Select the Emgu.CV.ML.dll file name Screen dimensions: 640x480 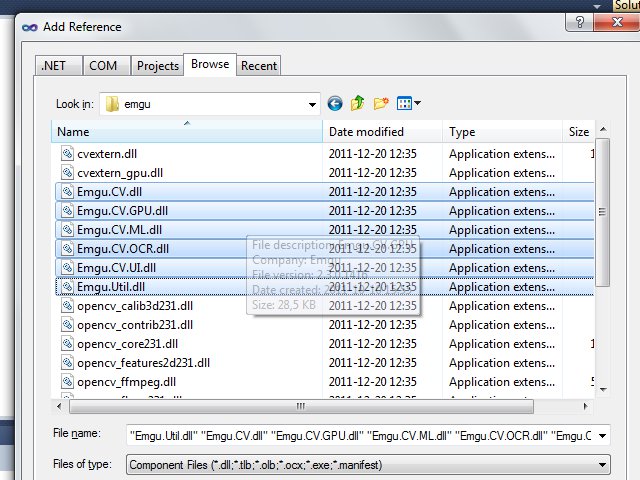click(119, 230)
